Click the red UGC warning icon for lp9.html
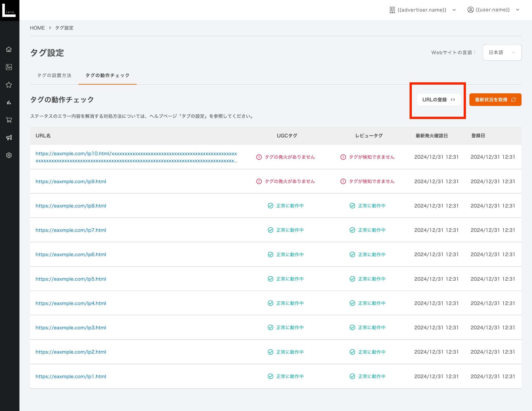This screenshot has height=411, width=532. [x=259, y=181]
